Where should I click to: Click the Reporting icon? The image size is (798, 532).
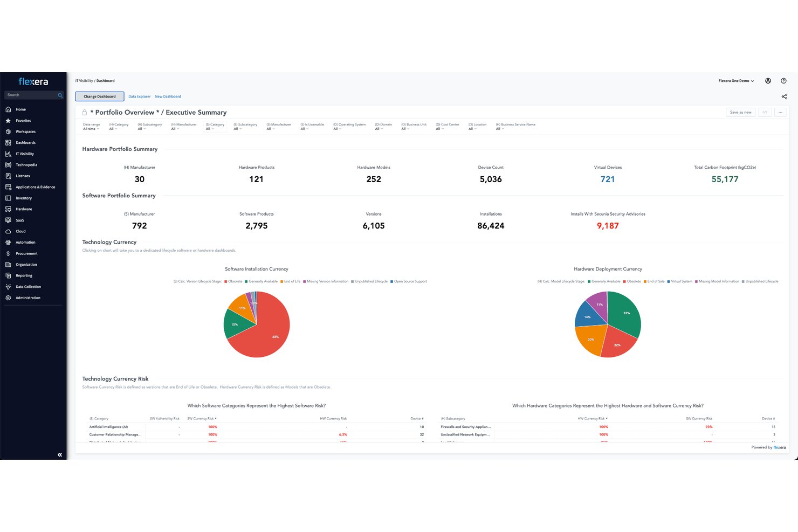pos(8,275)
